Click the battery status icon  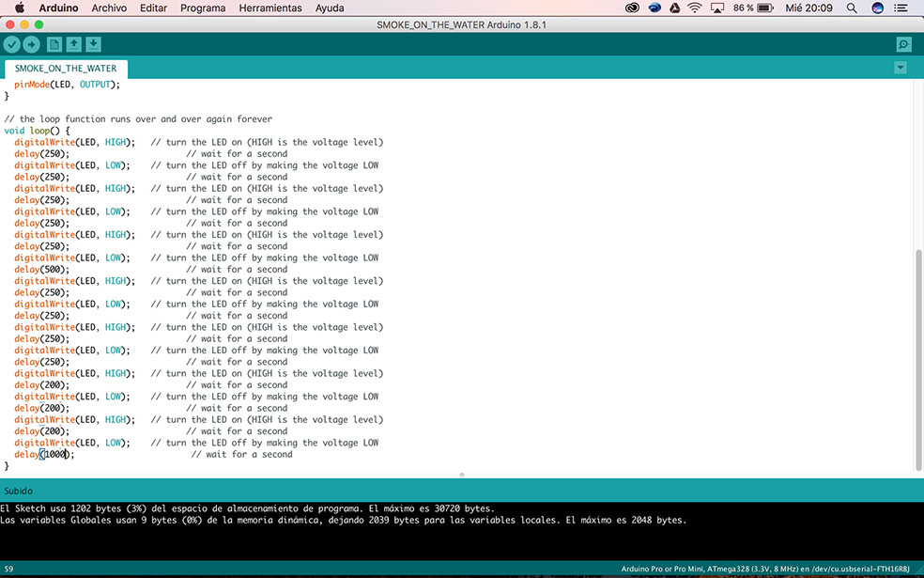point(765,8)
